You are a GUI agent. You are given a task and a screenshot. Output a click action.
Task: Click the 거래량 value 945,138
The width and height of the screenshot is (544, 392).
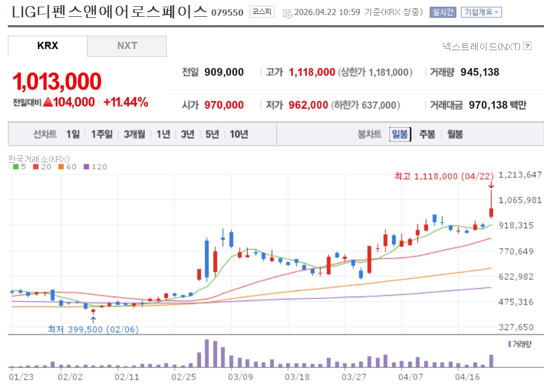pos(480,72)
